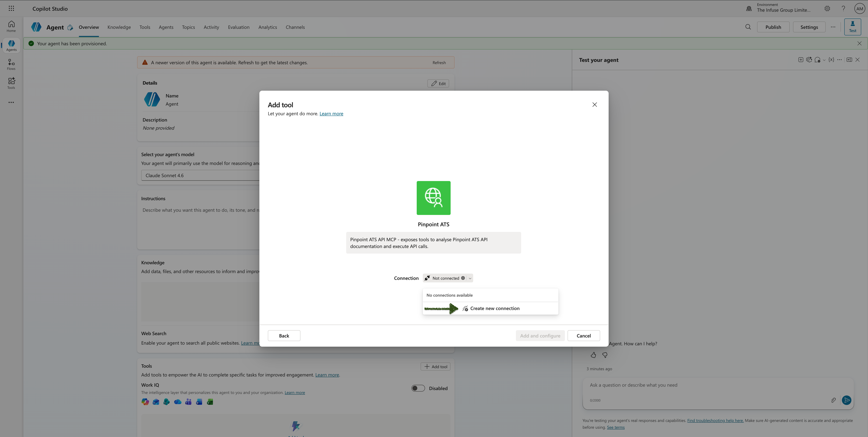Open the help question mark icon
The height and width of the screenshot is (437, 868).
pos(843,9)
